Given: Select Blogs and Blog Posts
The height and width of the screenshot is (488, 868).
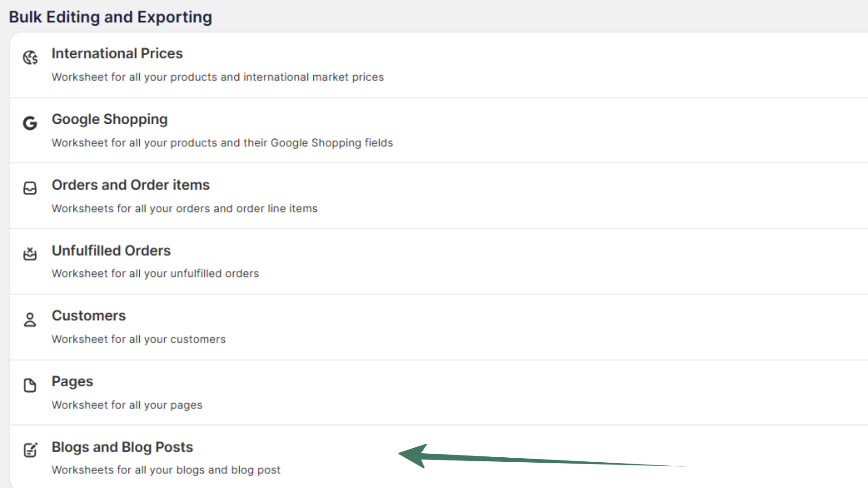Looking at the screenshot, I should [122, 447].
